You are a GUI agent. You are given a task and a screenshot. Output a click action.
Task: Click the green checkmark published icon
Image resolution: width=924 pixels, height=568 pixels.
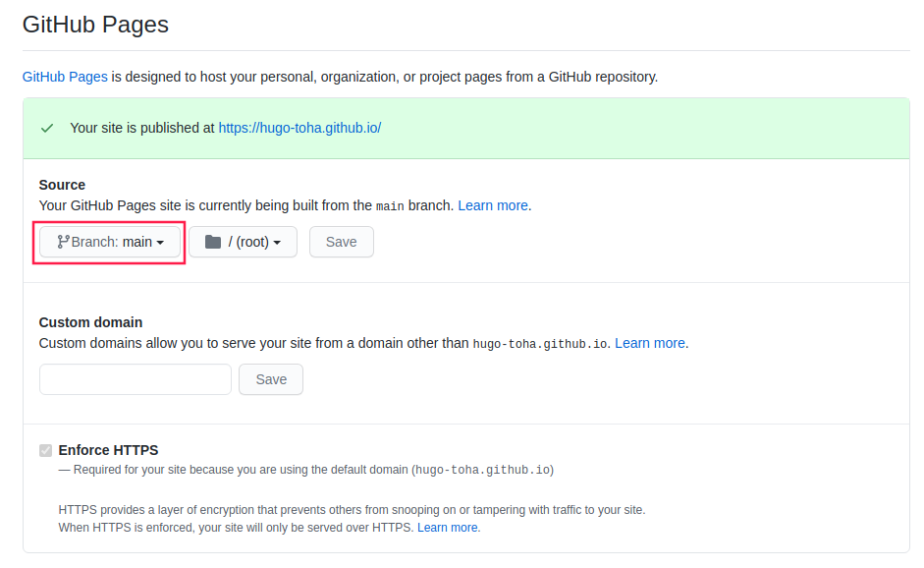click(47, 128)
